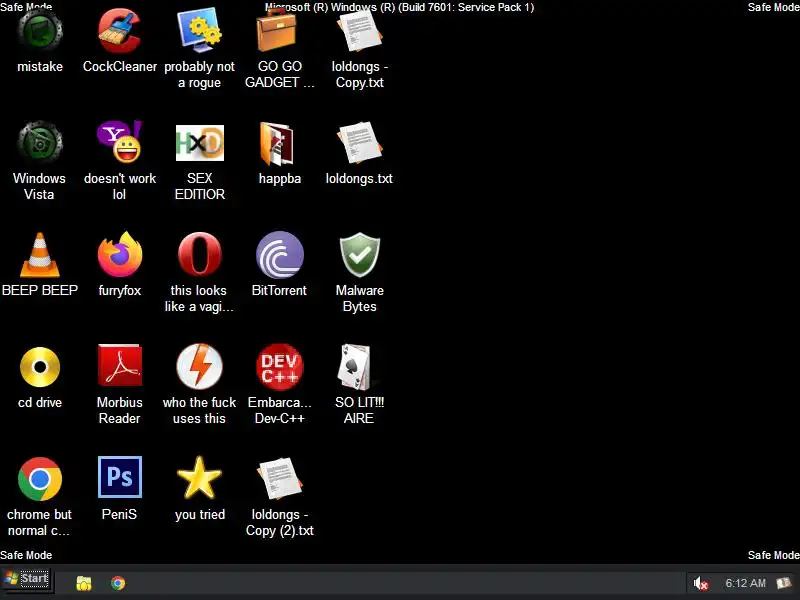The image size is (800, 600).
Task: Select the "loldongs.txt" text file
Action: tap(359, 142)
